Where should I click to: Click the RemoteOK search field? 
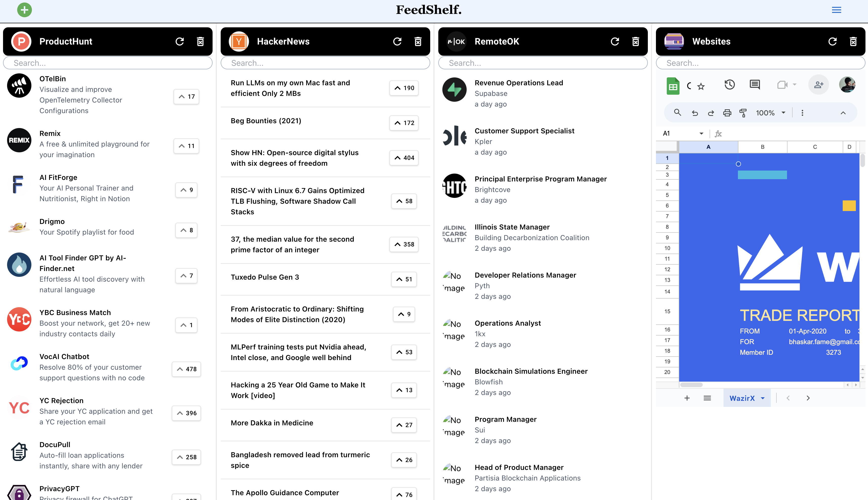[x=543, y=63]
